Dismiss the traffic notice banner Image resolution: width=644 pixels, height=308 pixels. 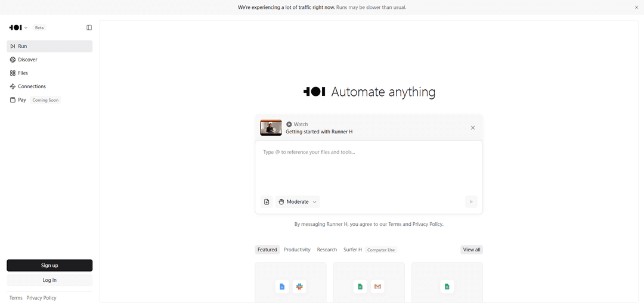637,7
